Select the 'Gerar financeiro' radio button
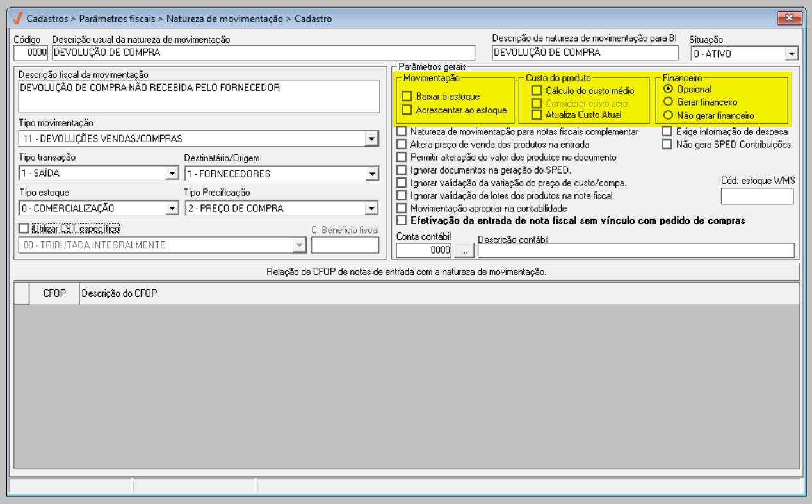This screenshot has width=812, height=504. tap(669, 102)
